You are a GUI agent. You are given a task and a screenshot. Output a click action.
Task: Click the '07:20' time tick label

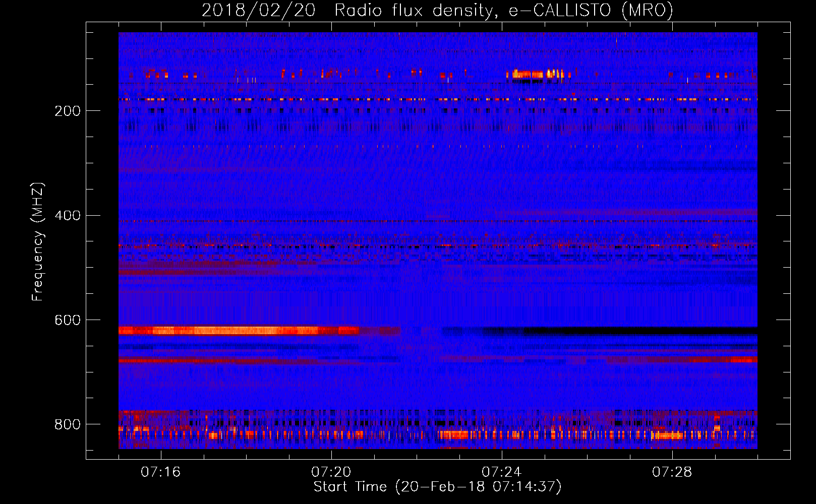tap(331, 472)
